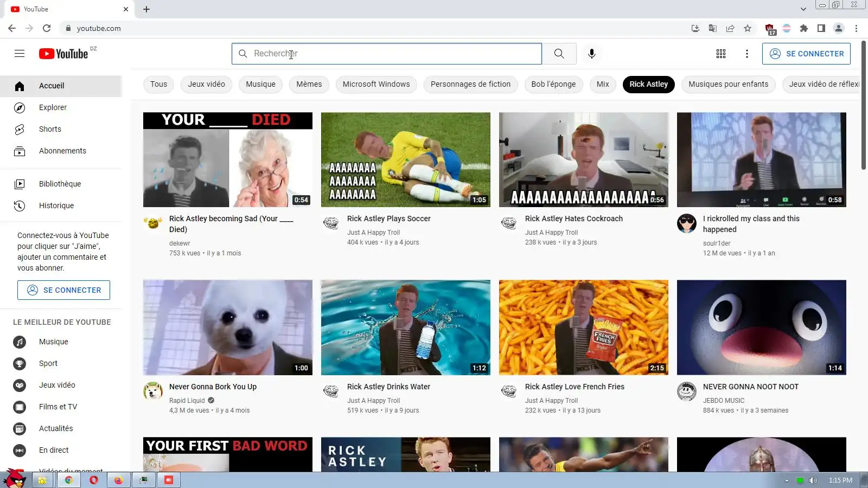
Task: Select the Musique filter chip
Action: coord(260,84)
